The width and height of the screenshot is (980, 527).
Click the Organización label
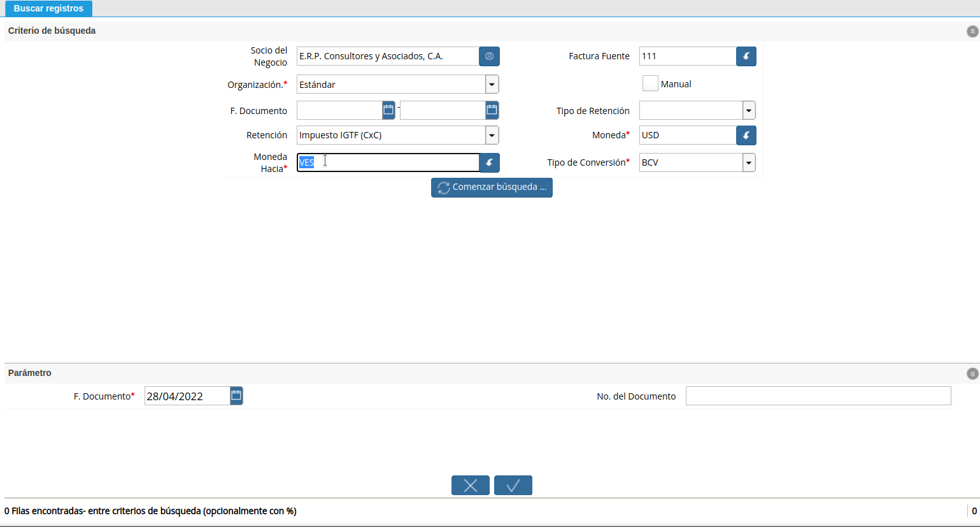click(257, 85)
